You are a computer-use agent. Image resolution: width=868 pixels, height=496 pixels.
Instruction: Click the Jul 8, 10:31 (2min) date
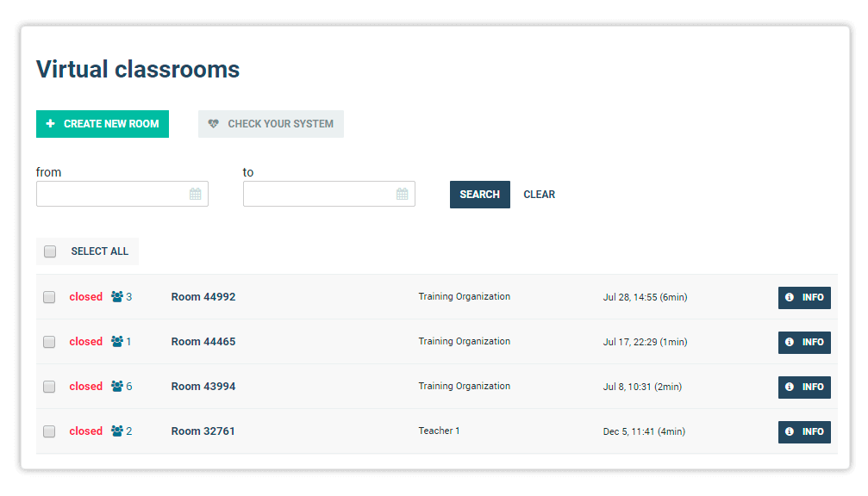[x=643, y=387]
